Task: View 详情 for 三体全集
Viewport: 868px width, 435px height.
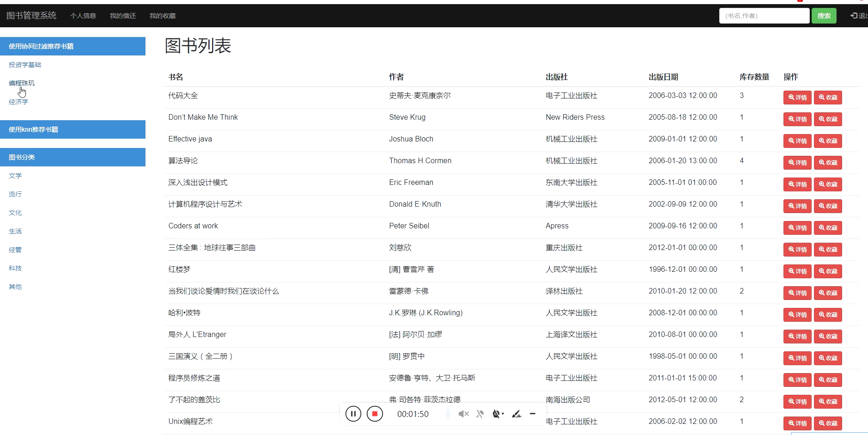Action: coord(797,250)
